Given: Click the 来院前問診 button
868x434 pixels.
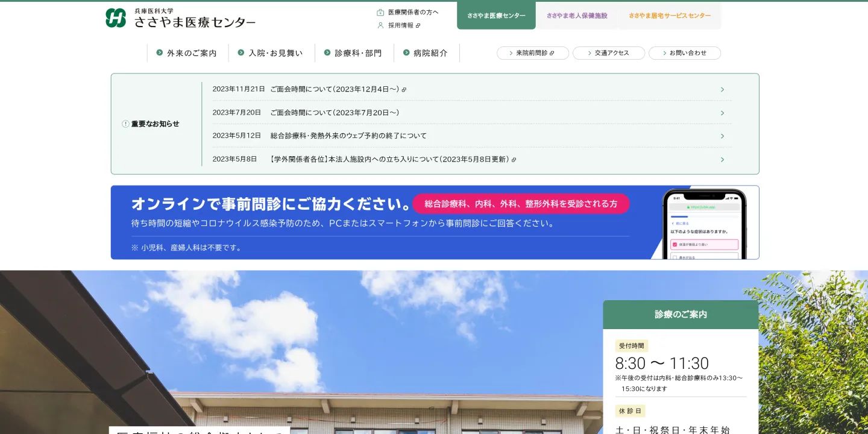Looking at the screenshot, I should tap(533, 53).
